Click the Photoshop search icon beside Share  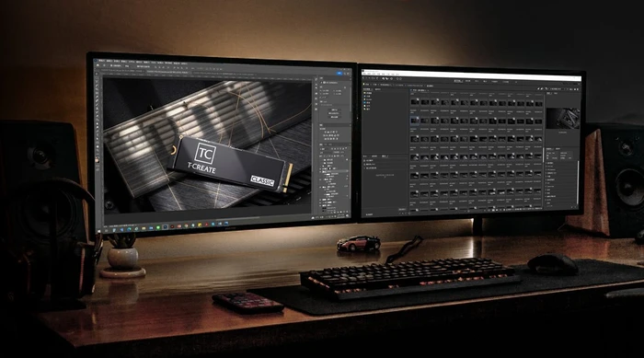coord(345,73)
